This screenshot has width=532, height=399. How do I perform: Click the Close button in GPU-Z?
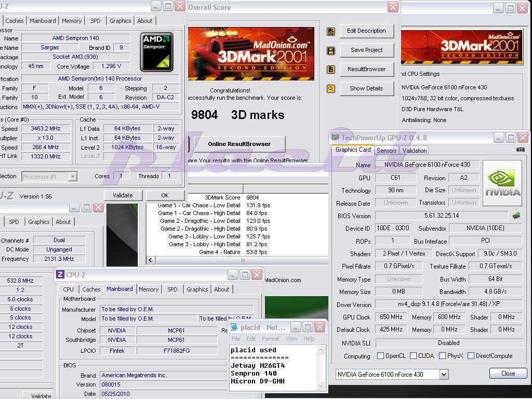[x=508, y=373]
